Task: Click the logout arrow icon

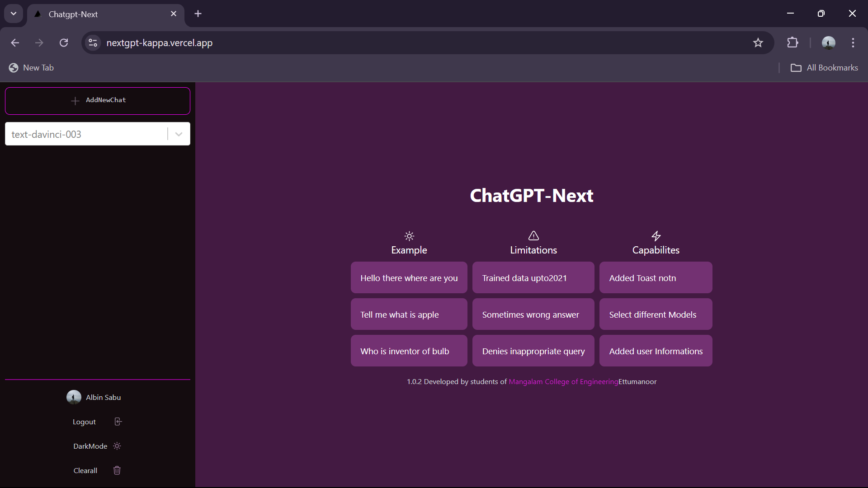Action: [x=118, y=422]
